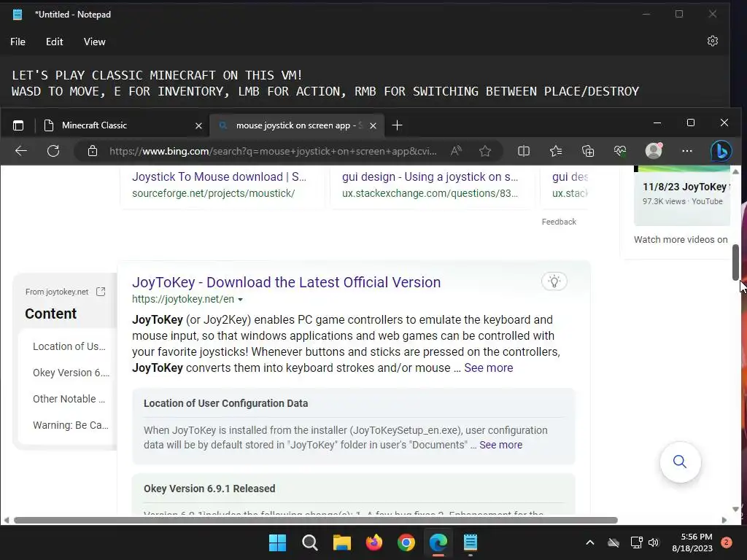Select Warning: Be Ca... in Content list
The image size is (747, 560).
(71, 425)
